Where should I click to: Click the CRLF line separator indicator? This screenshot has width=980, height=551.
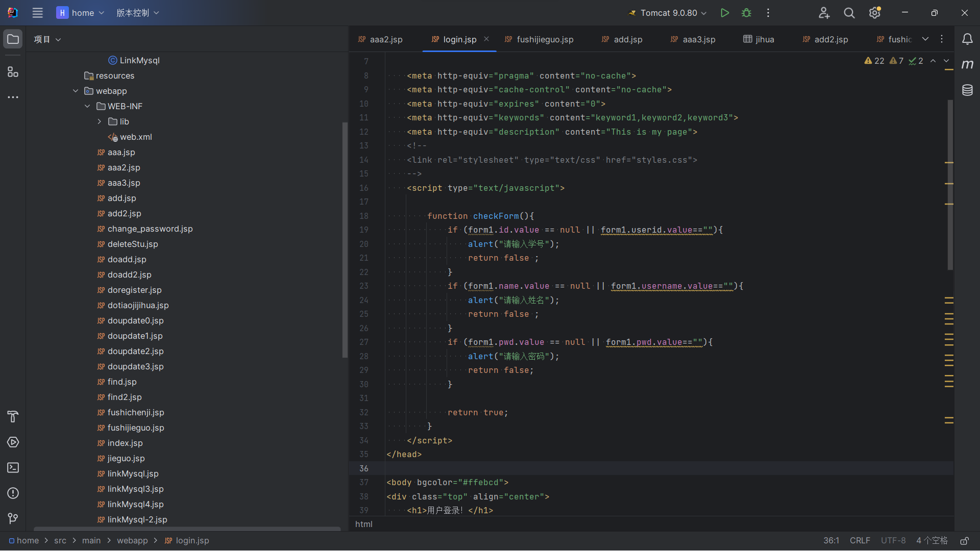click(860, 541)
